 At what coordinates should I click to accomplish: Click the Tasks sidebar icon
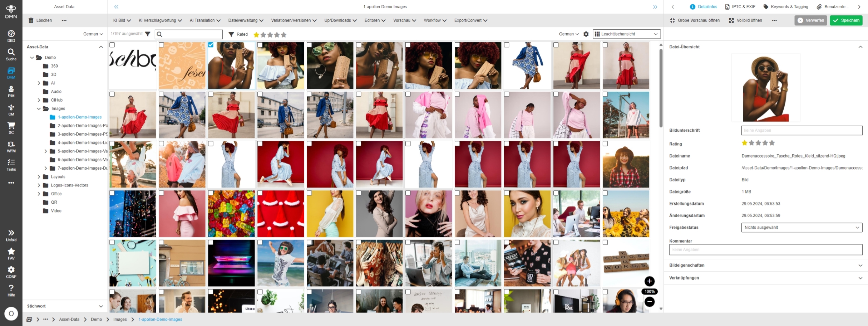(11, 165)
